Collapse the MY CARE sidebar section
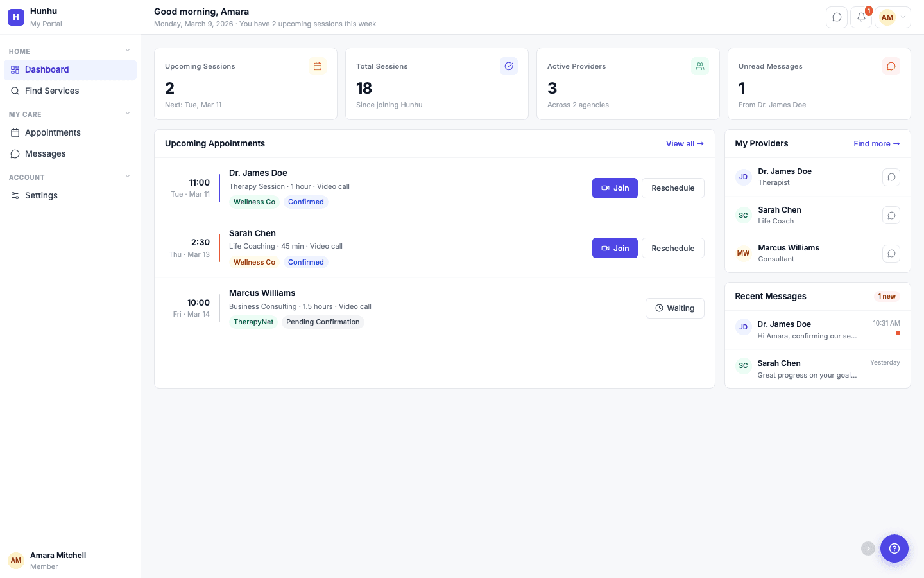The height and width of the screenshot is (578, 924). pyautogui.click(x=127, y=112)
